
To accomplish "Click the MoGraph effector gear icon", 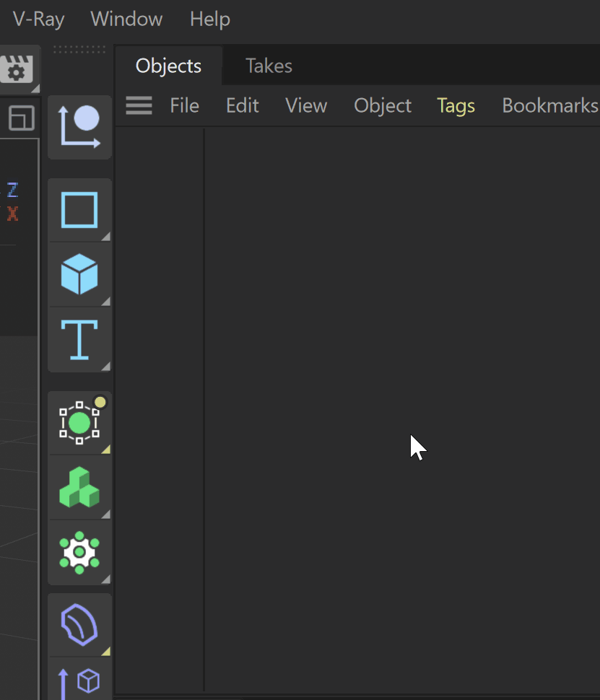I will [x=79, y=552].
